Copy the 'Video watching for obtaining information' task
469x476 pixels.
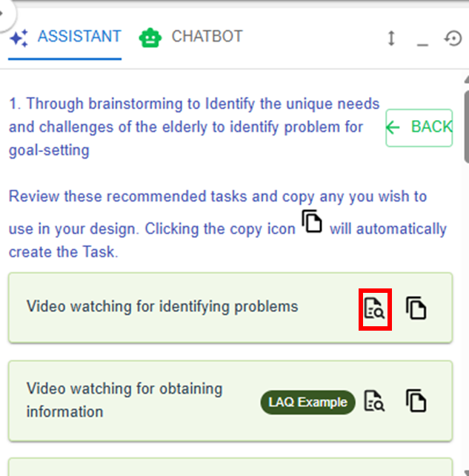[x=416, y=401]
